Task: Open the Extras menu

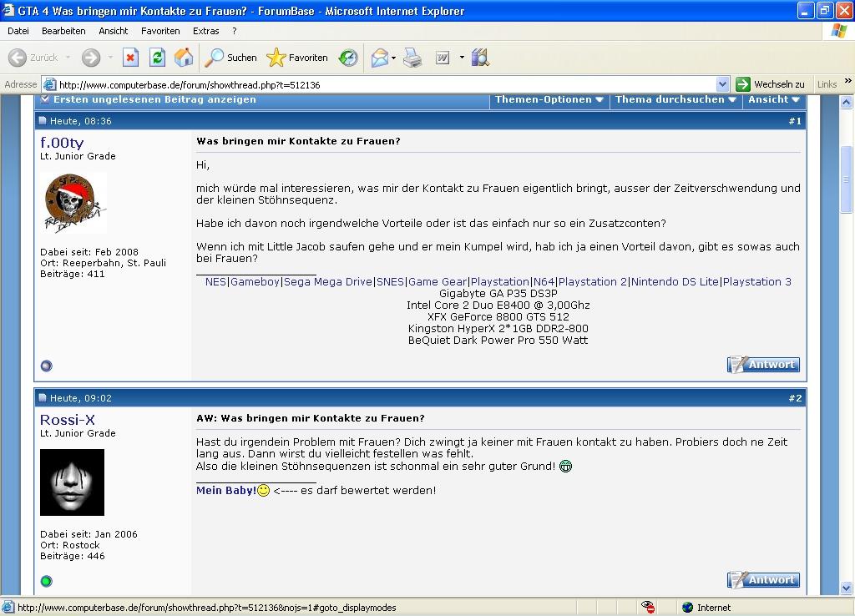Action: 205,31
